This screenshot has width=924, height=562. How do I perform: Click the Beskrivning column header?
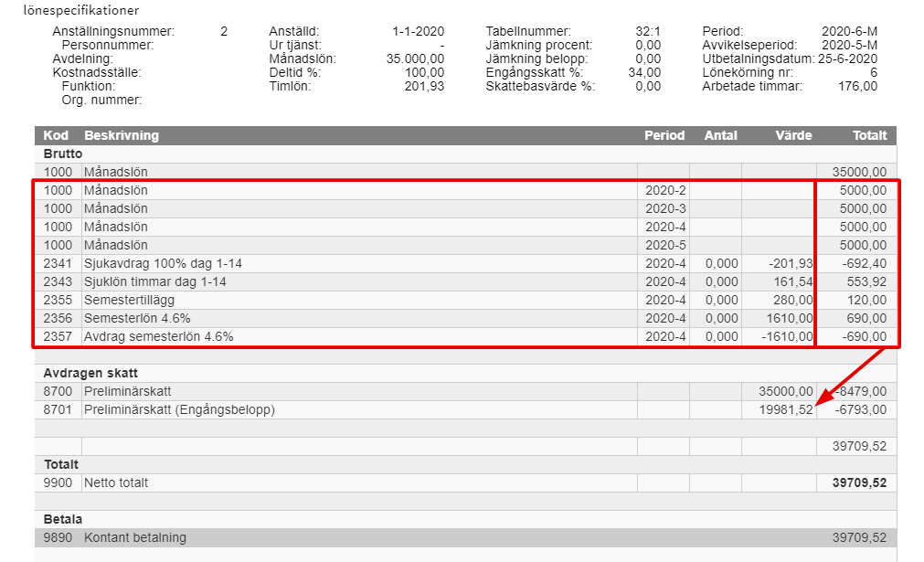click(122, 135)
